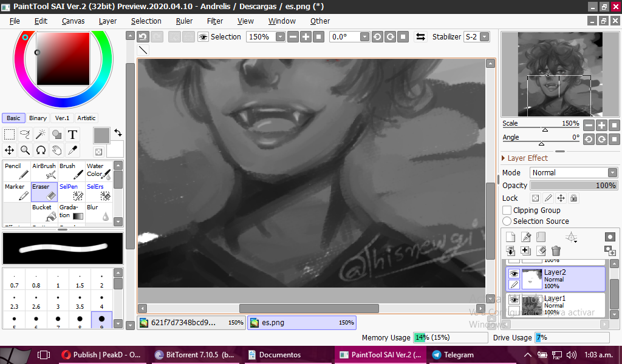Click the Undo arrow in the toolbar
The height and width of the screenshot is (364, 622).
click(143, 37)
